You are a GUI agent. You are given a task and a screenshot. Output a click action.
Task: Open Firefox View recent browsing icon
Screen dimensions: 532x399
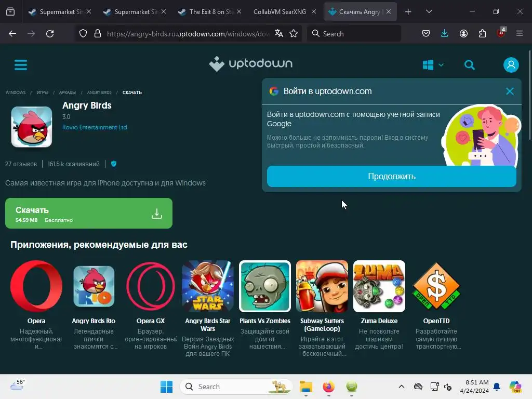pos(10,11)
